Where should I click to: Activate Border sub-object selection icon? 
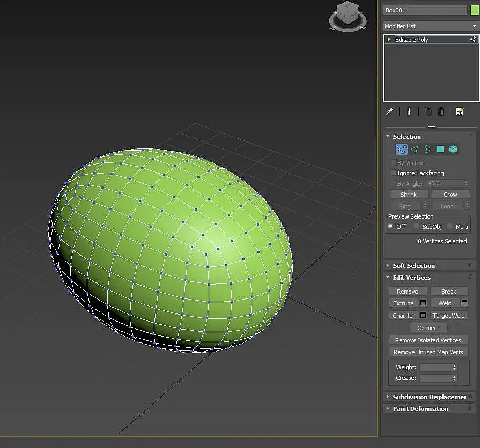coord(427,150)
